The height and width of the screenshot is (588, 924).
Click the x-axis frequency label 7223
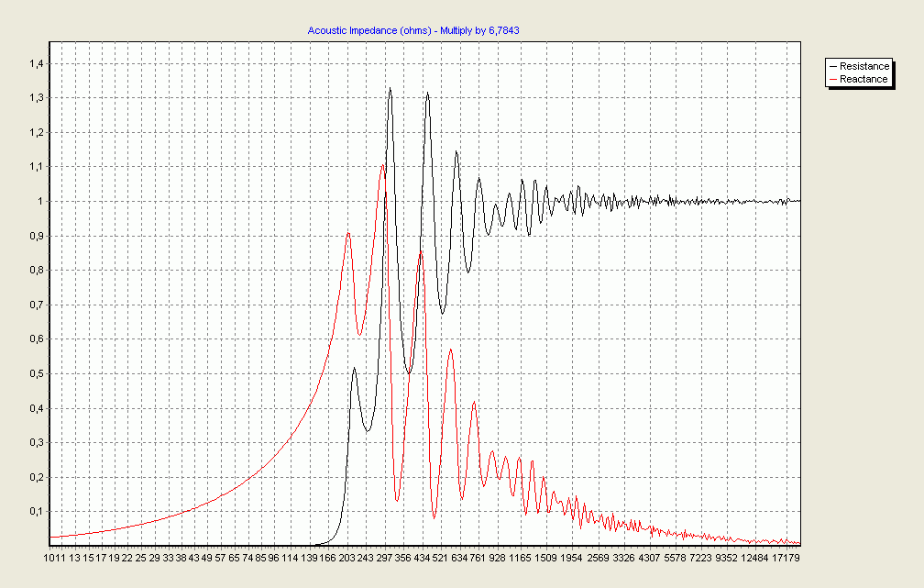tap(701, 558)
